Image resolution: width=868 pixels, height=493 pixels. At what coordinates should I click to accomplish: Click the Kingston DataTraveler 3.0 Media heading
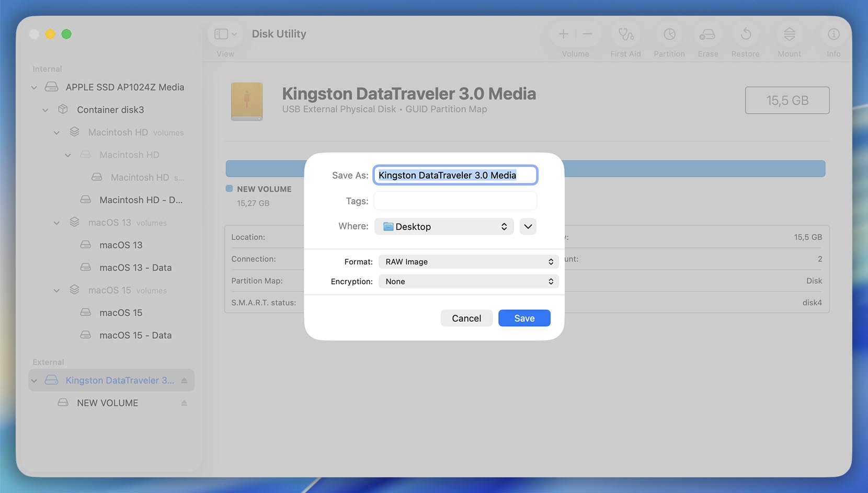[409, 94]
